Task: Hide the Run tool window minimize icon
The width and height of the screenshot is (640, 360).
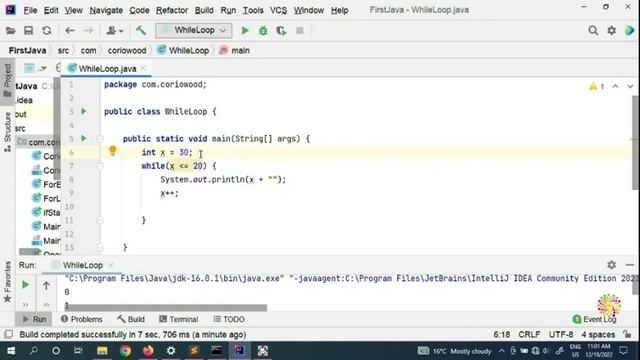Action: 629,265
